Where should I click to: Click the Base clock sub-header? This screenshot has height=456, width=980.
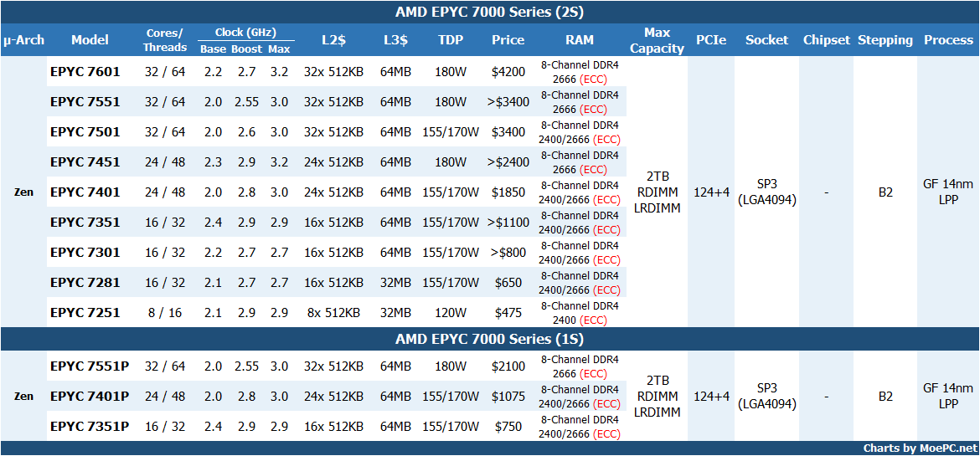coord(213,49)
